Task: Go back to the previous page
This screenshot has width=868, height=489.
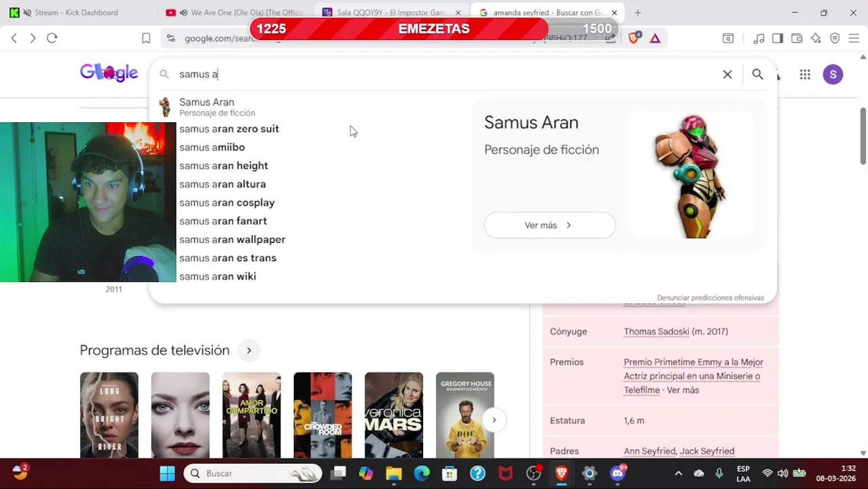Action: [x=14, y=38]
